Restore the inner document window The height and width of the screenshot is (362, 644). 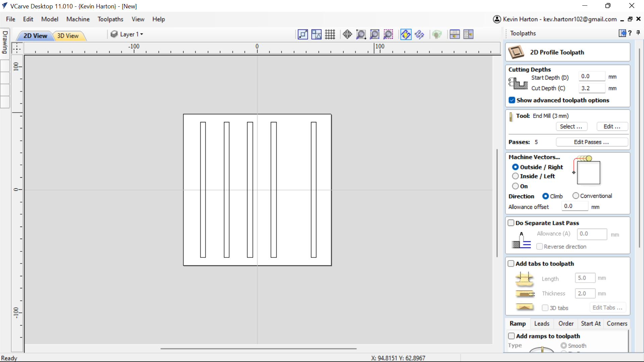630,19
